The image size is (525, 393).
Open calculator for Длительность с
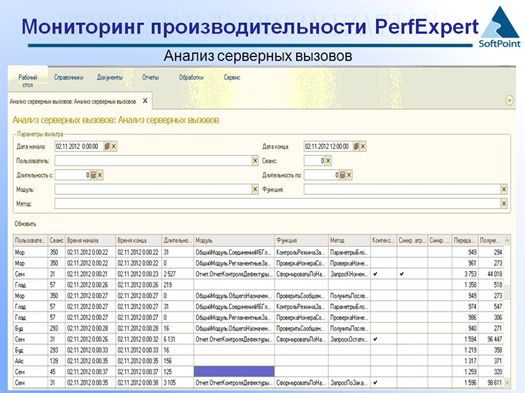point(93,175)
